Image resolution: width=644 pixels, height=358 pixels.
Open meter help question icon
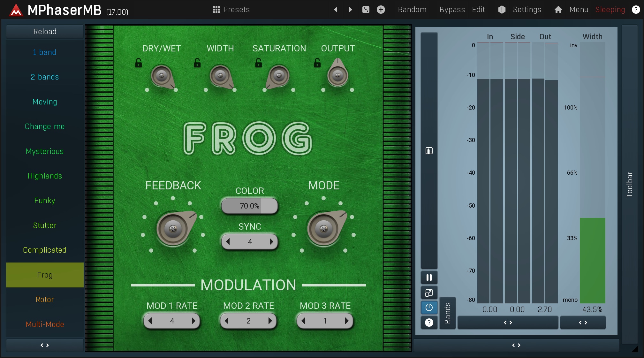pyautogui.click(x=429, y=323)
